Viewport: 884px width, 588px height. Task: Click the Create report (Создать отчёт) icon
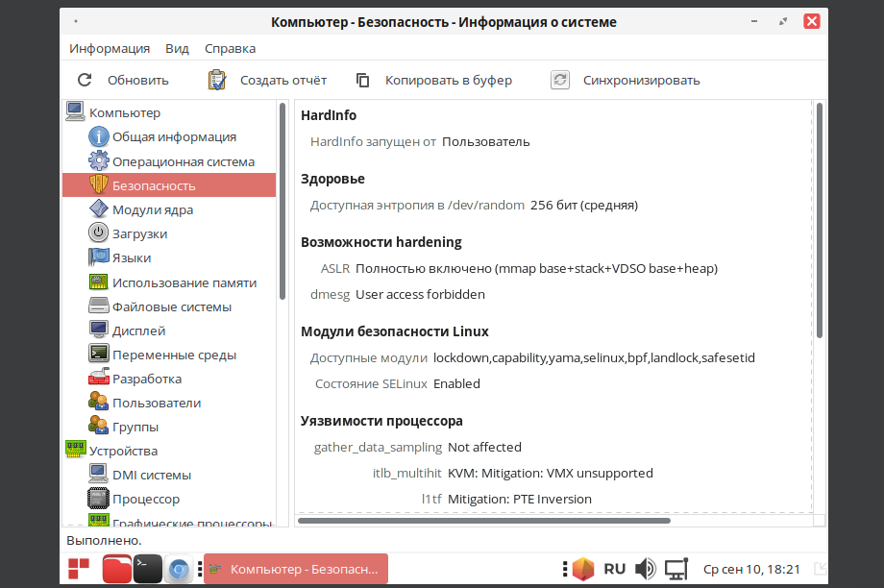[217, 81]
